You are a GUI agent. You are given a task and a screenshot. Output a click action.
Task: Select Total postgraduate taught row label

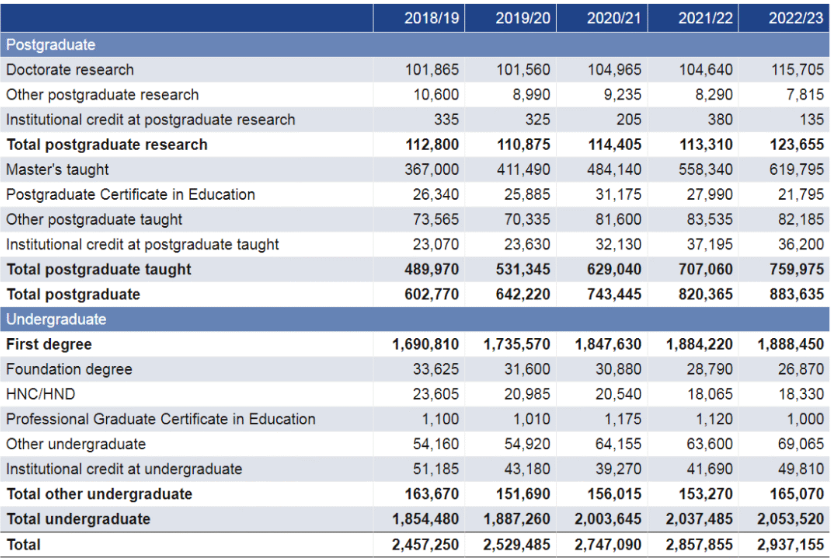tap(98, 269)
